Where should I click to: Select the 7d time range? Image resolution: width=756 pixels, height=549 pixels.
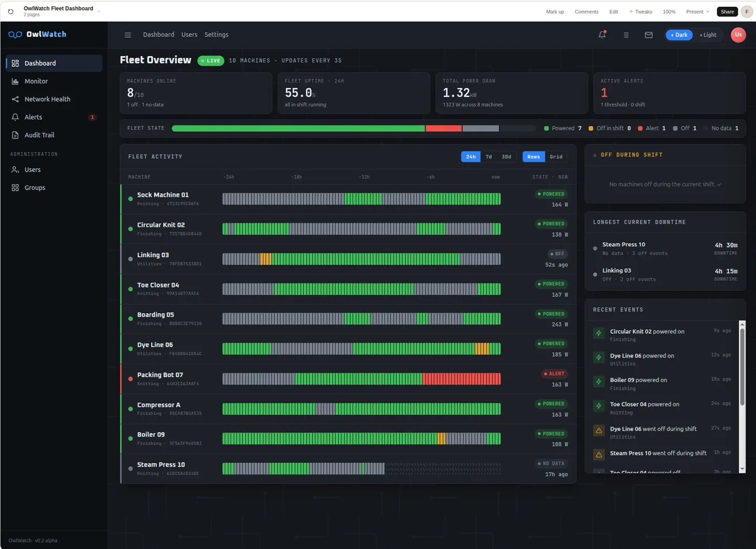489,157
